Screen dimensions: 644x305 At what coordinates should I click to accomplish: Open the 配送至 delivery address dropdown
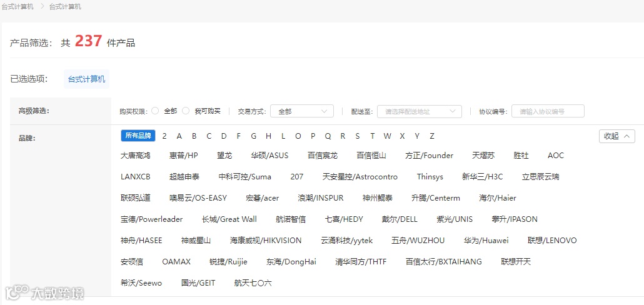click(420, 111)
